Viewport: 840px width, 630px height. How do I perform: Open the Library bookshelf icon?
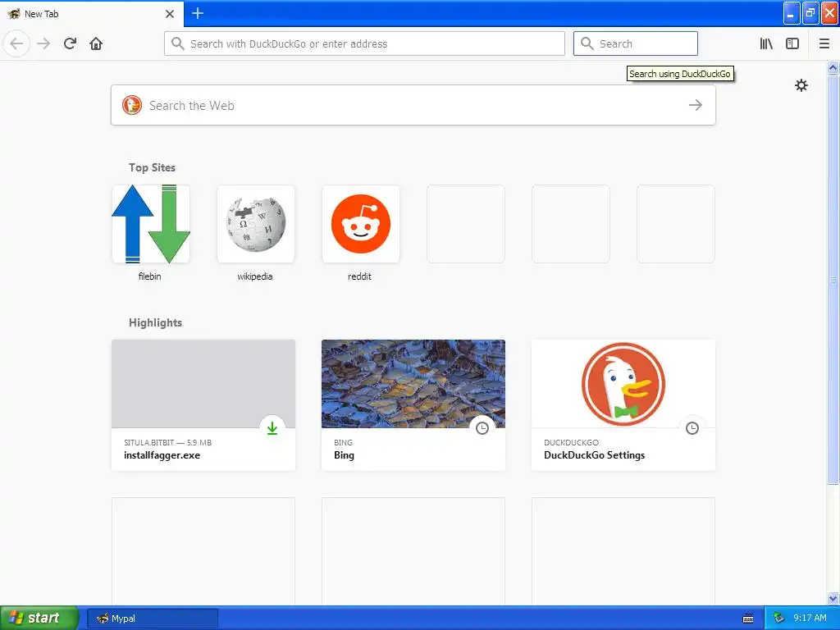point(766,43)
